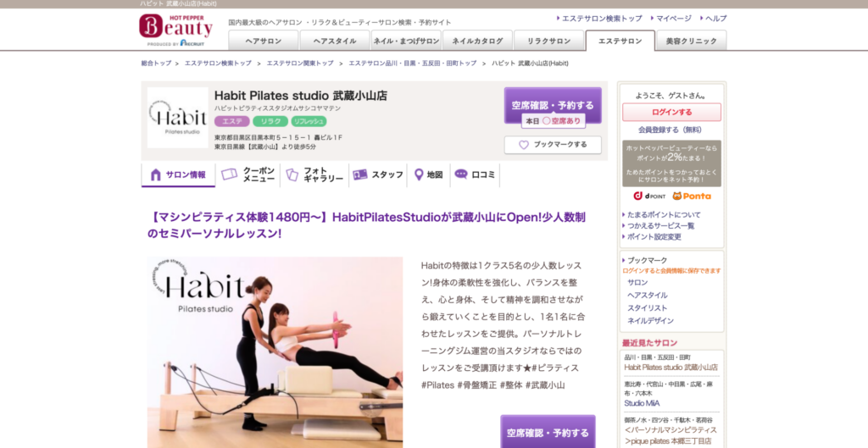Switch to the フォトギャラリー tab

(x=314, y=174)
